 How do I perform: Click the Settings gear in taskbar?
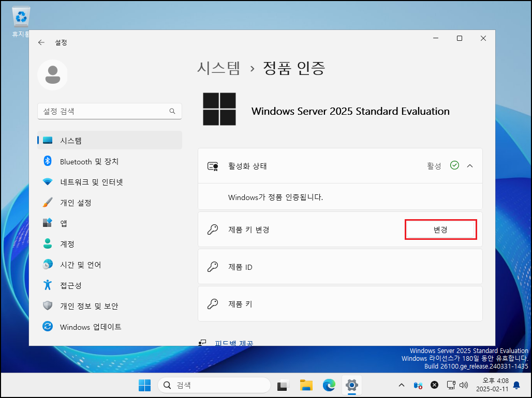click(352, 385)
